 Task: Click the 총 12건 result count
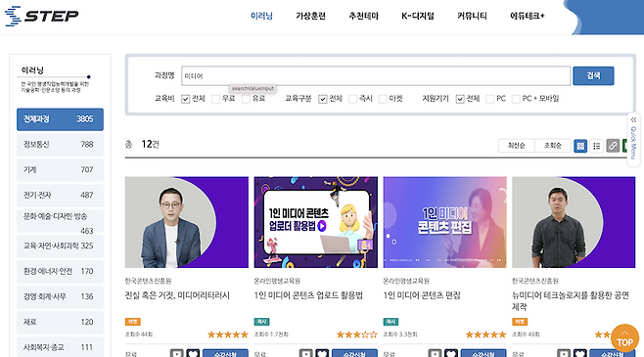(142, 145)
